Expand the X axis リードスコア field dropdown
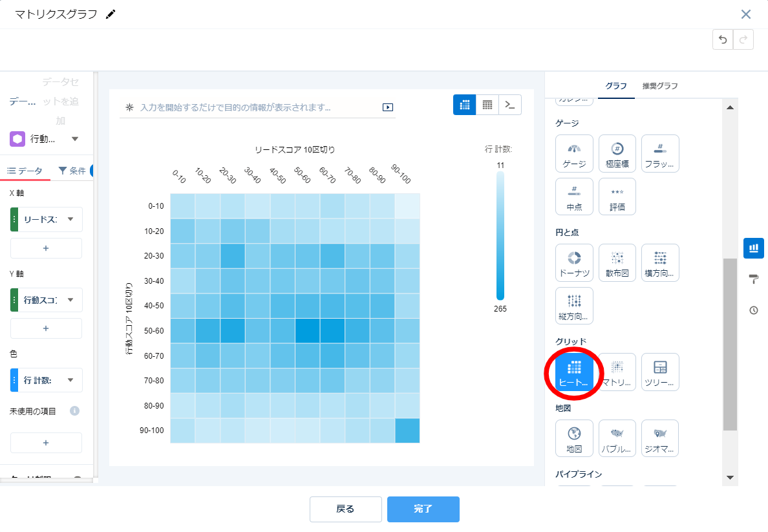Screen dimensions: 768x532 point(70,219)
